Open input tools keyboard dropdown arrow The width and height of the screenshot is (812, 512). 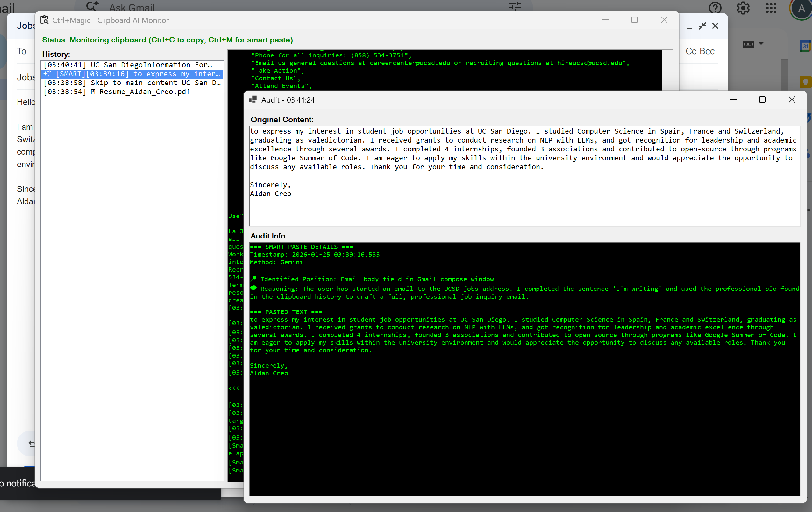click(x=761, y=44)
